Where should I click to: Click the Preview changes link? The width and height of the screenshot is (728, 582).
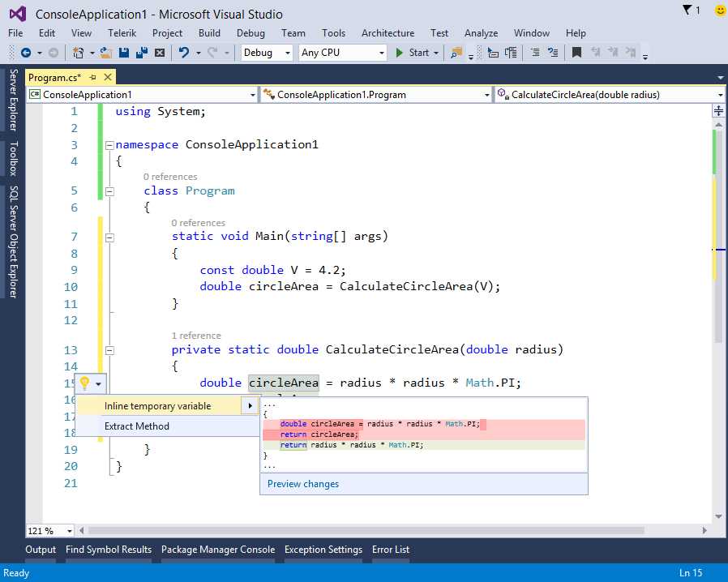[302, 484]
